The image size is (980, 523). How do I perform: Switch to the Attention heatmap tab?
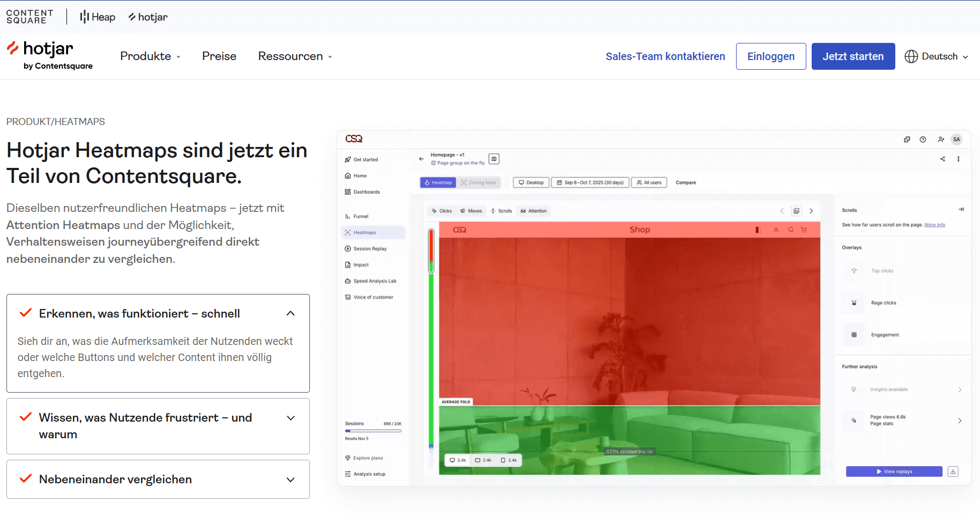tap(533, 211)
